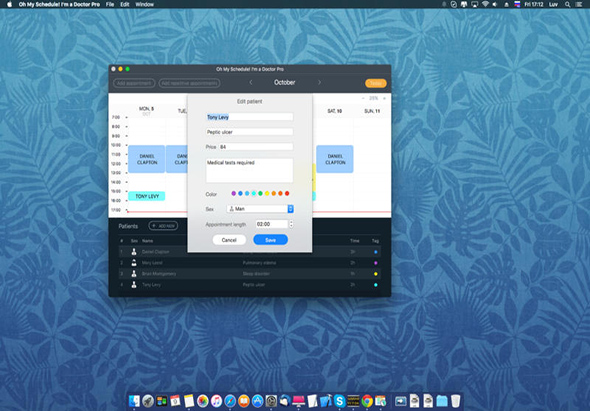Screen dimensions: 590x411
Task: Click the Add repetitive appointment button
Action: [189, 83]
